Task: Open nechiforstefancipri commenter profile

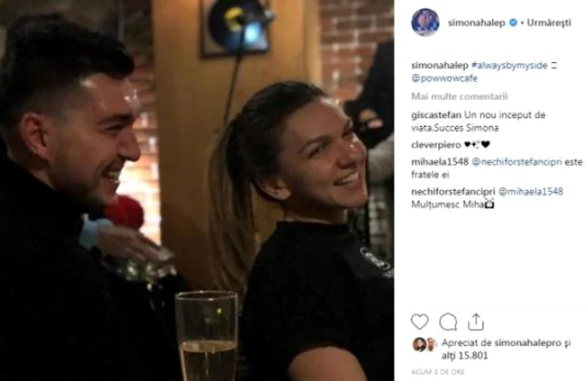Action: 453,192
